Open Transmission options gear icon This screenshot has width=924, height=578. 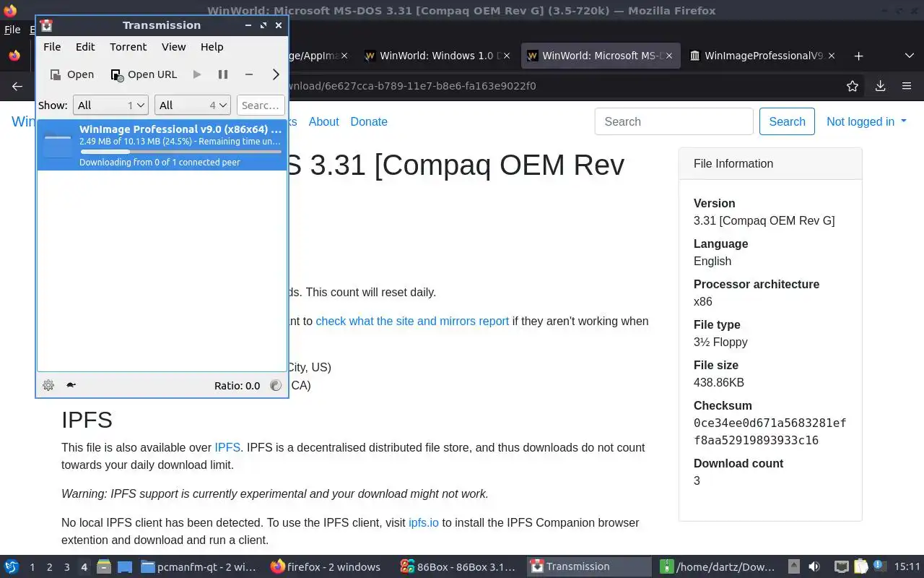click(48, 385)
